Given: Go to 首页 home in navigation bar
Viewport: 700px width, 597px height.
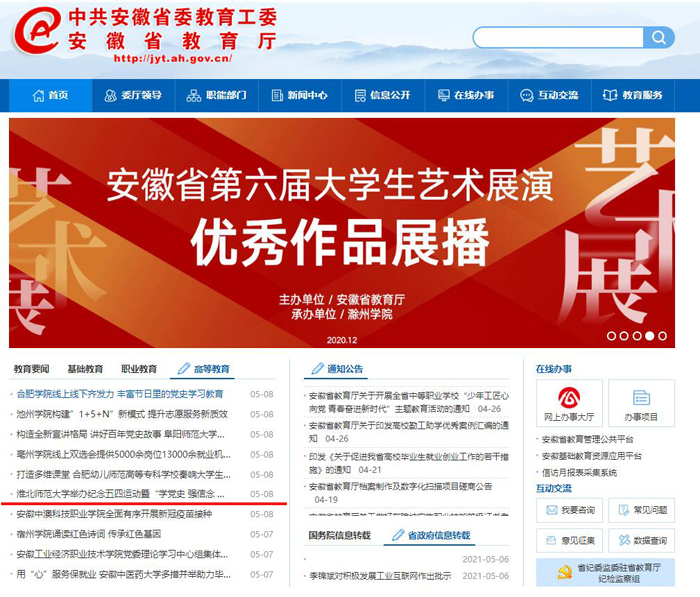Looking at the screenshot, I should (x=51, y=95).
